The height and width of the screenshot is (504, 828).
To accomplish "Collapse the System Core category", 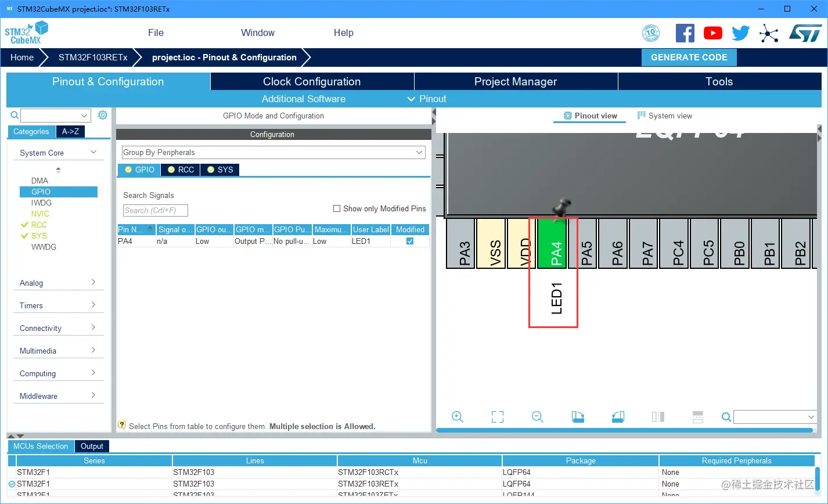I will point(93,152).
